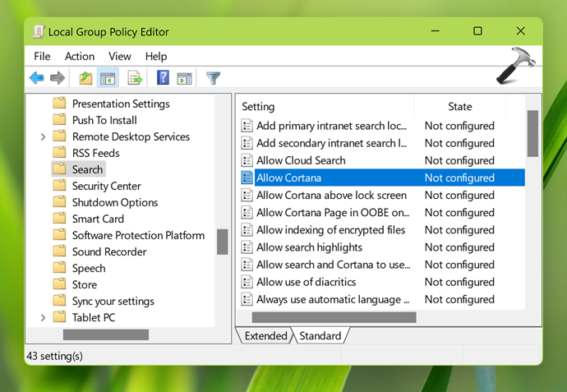Toggle the Show/Hide Action Pane icon
Image resolution: width=567 pixels, height=392 pixels.
(184, 78)
